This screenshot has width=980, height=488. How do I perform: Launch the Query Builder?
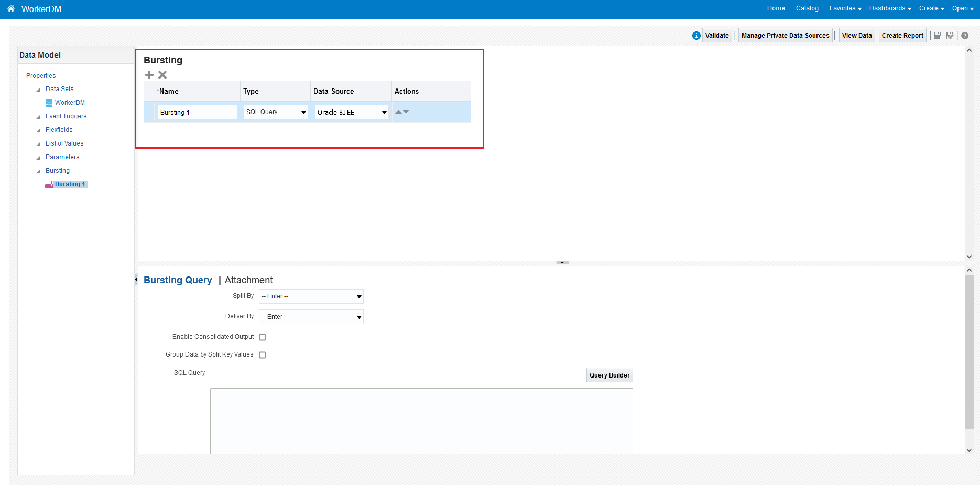pos(609,375)
